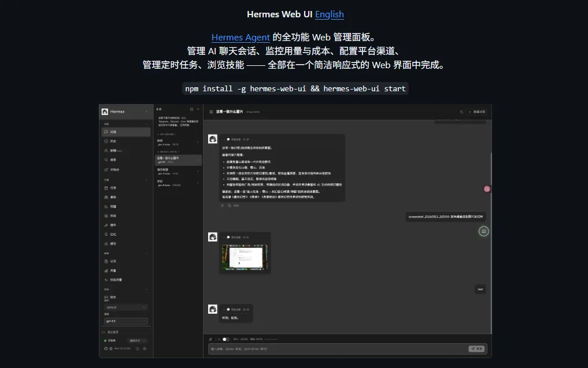Viewport: 588px width, 368px height.
Task: Click the pink round floating icon on chat edge
Action: (x=487, y=189)
